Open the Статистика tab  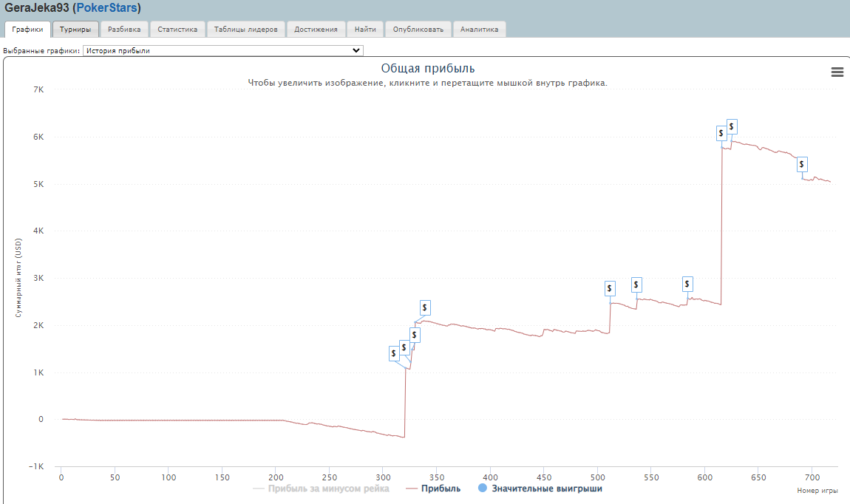tap(177, 30)
